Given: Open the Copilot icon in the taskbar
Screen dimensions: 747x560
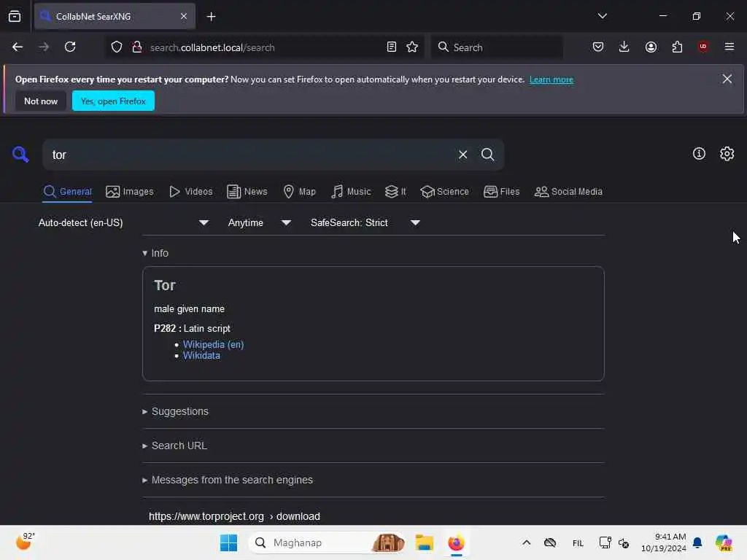Looking at the screenshot, I should (x=723, y=542).
